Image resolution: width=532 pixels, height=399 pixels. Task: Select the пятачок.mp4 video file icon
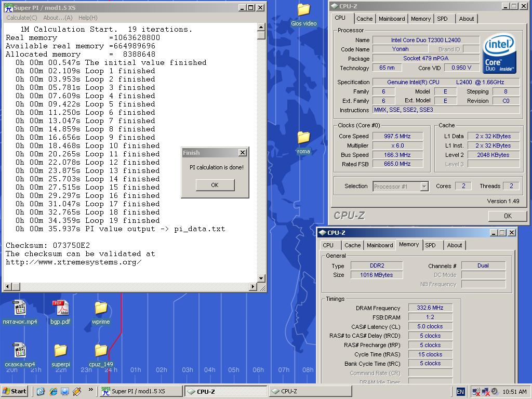(x=20, y=308)
